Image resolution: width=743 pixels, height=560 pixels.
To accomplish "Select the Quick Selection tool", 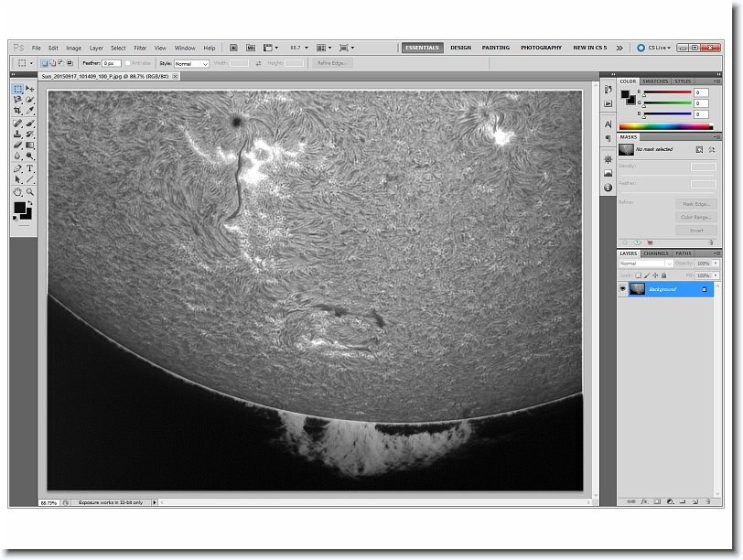I will coord(30,100).
